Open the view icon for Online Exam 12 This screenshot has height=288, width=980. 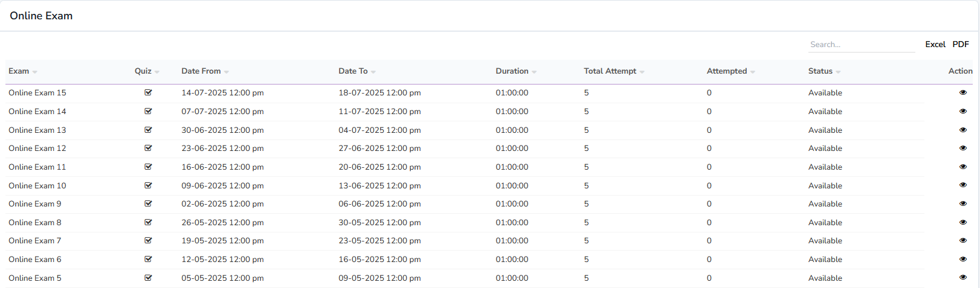(x=962, y=148)
